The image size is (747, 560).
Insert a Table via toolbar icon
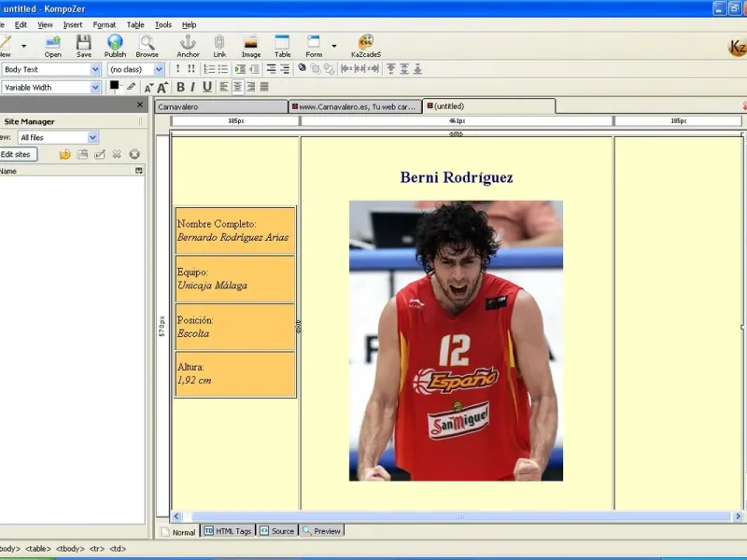(x=282, y=46)
